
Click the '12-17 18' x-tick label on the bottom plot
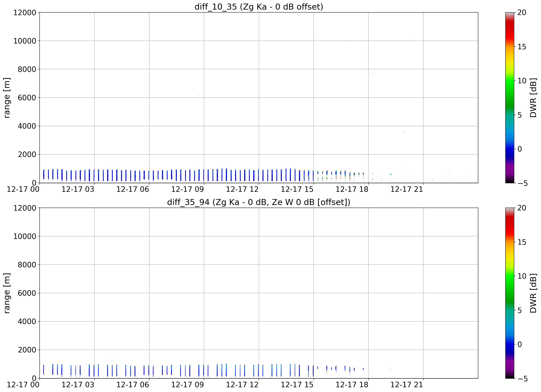click(352, 385)
